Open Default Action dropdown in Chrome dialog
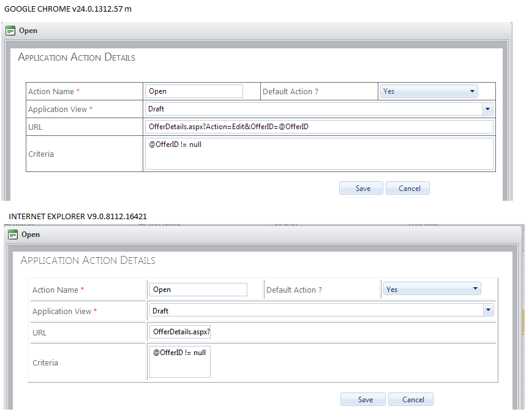The width and height of the screenshot is (529, 420). [429, 91]
